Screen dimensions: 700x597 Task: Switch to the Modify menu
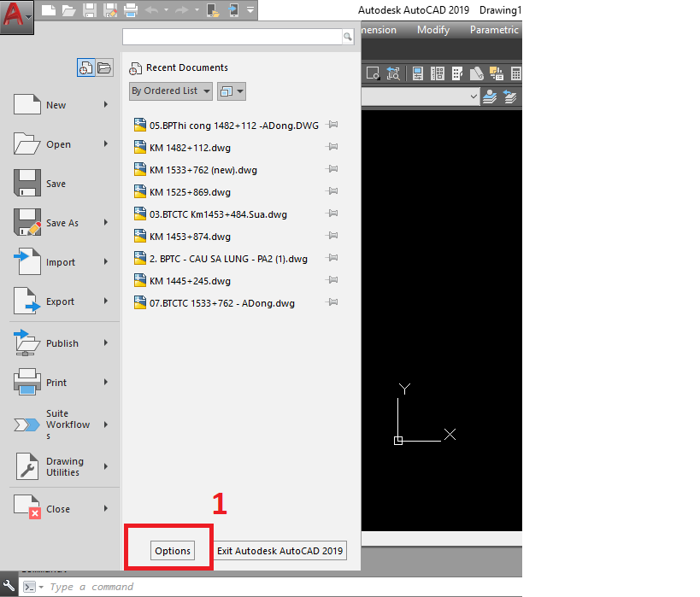click(x=433, y=30)
